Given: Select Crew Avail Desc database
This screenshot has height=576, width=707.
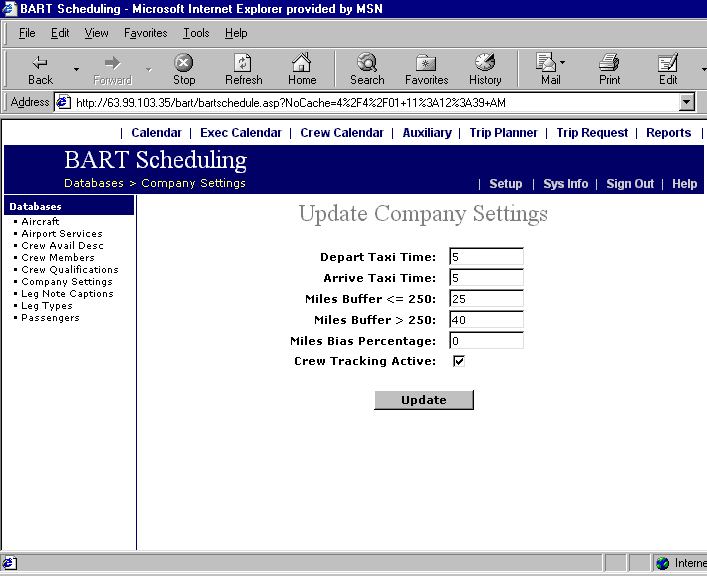Looking at the screenshot, I should [x=62, y=245].
